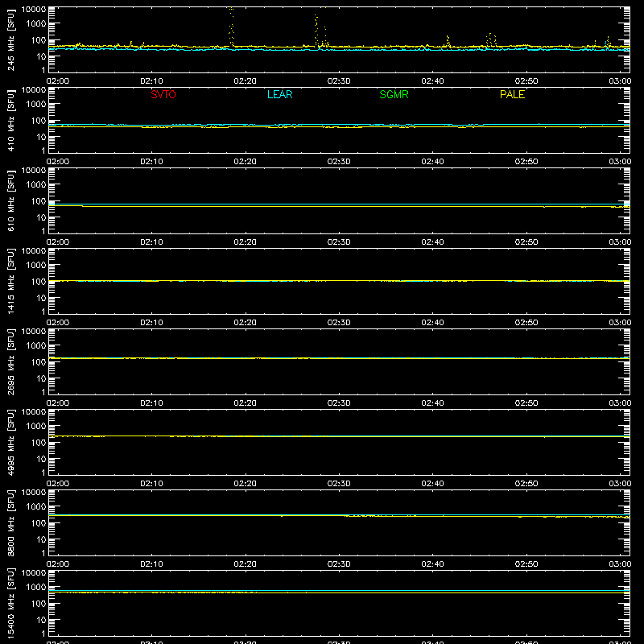Click the 100 y-axis value on 1415 MHz plot
Viewport: 644px width, 644px height.
[39, 282]
